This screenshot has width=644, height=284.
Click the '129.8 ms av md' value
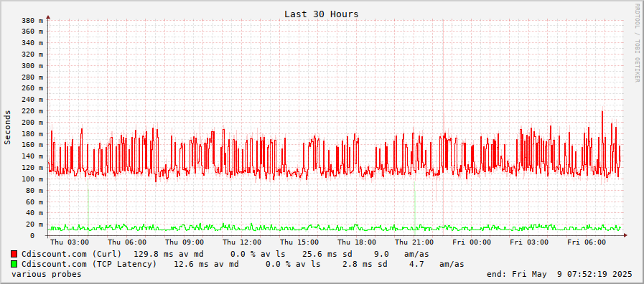click(169, 254)
